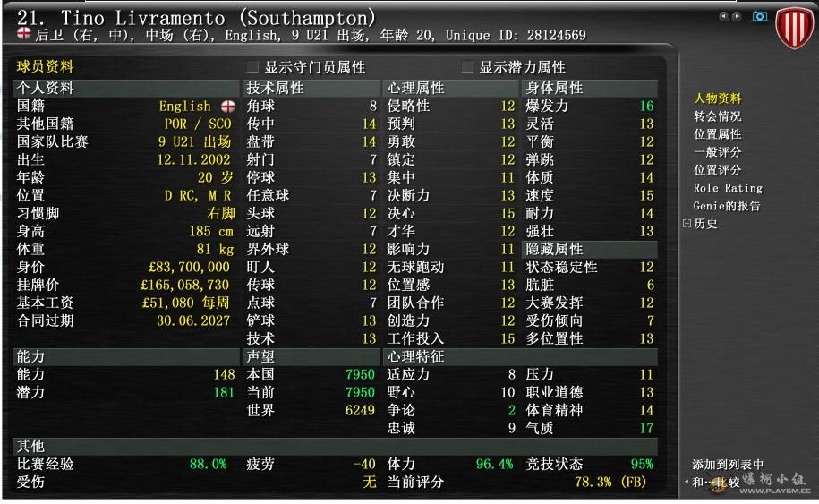Click the 受伤 value 无
Viewport: 819px width, 504px height.
coord(370,482)
